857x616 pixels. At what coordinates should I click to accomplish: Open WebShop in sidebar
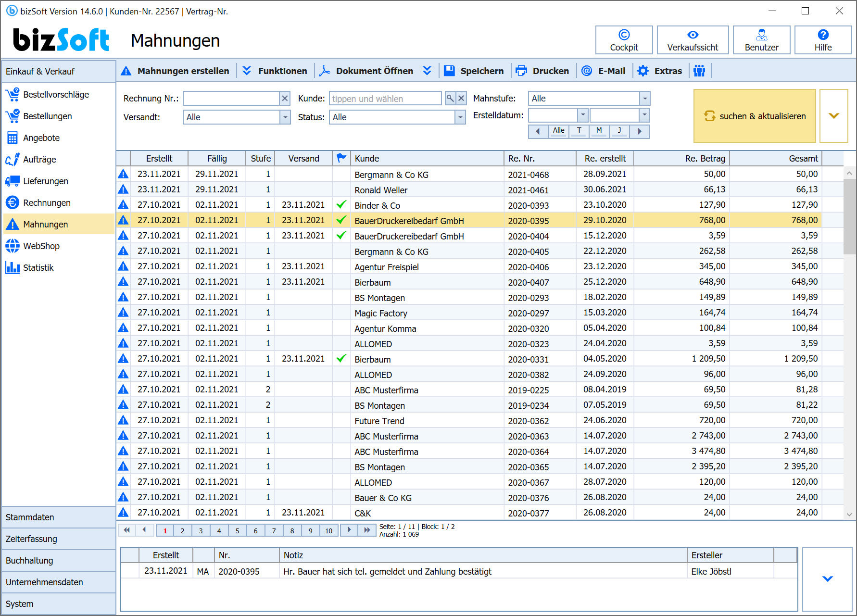pyautogui.click(x=58, y=246)
